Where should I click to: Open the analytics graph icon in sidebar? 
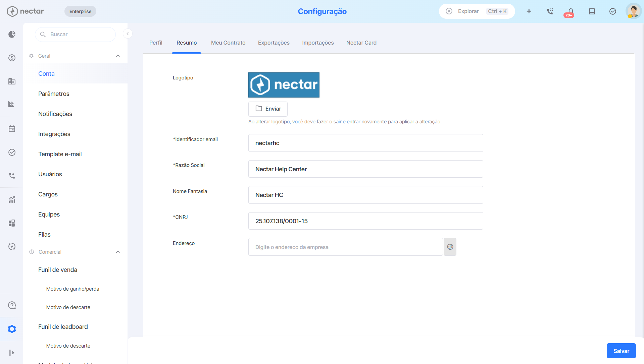12,199
